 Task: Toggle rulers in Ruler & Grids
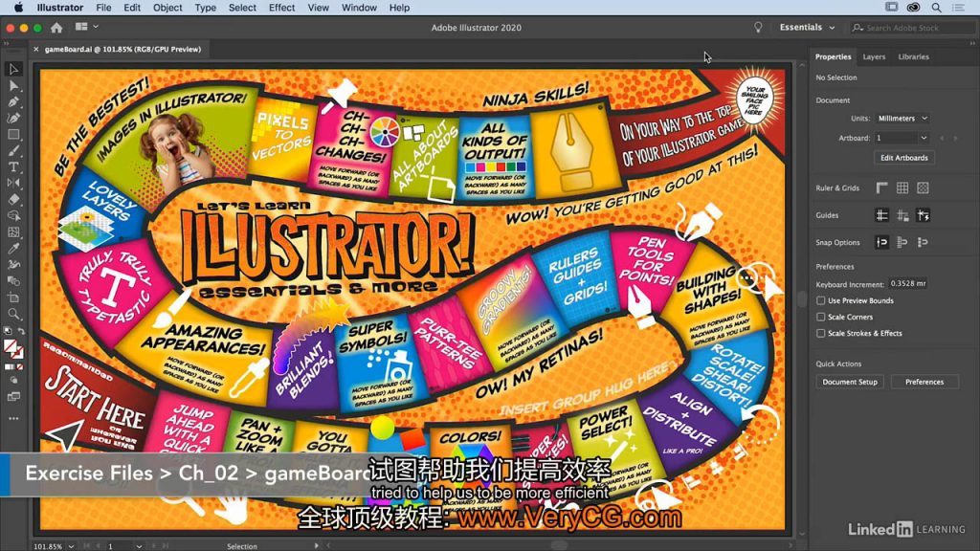881,187
